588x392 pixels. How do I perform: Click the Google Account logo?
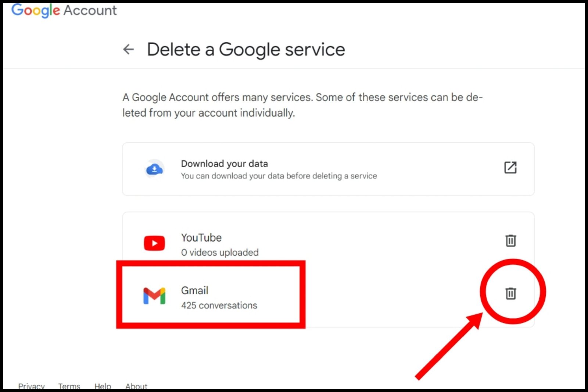pos(64,10)
